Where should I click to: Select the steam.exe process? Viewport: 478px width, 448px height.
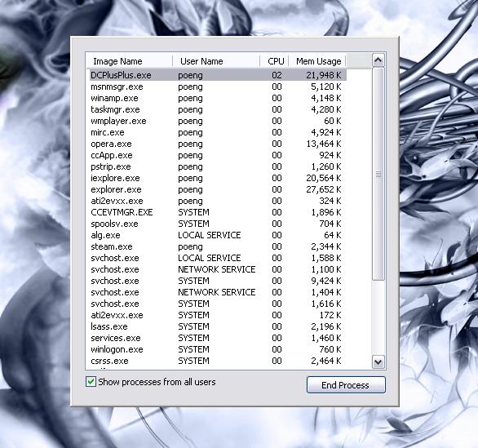[218, 246]
